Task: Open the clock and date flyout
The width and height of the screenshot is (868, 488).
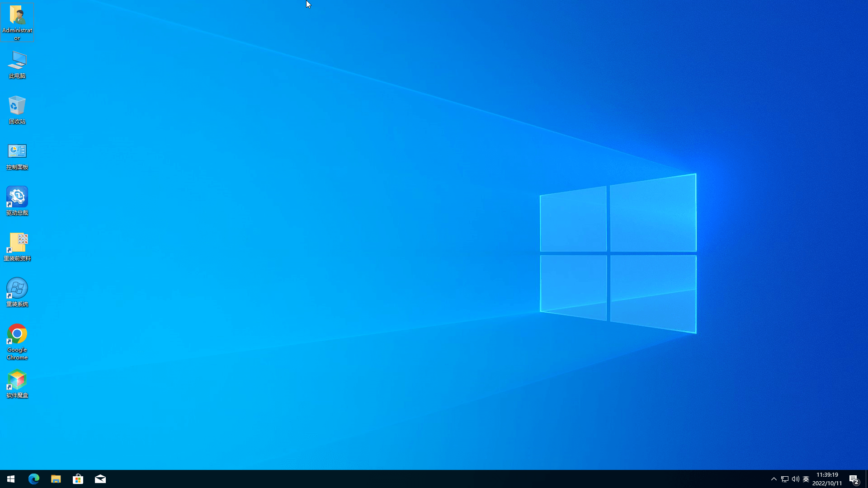Action: (827, 479)
